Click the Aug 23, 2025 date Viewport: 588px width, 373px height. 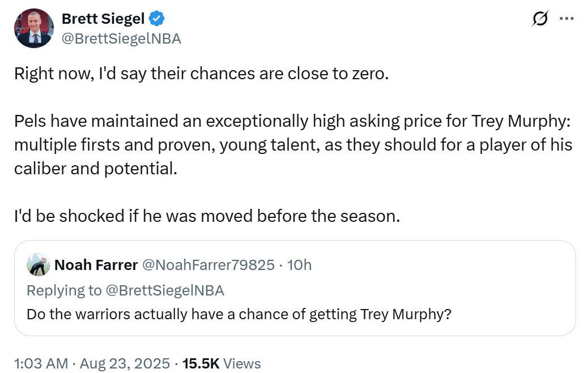point(125,363)
